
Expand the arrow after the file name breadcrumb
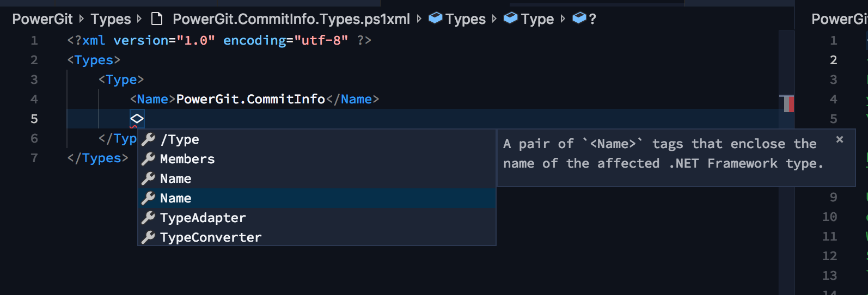pyautogui.click(x=419, y=19)
